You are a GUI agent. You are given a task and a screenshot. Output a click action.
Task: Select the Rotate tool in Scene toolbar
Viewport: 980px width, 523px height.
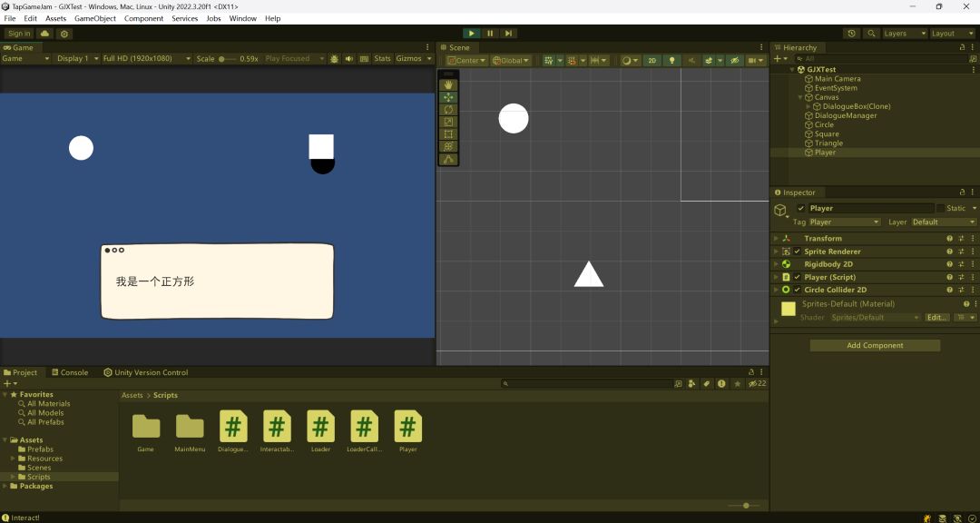pyautogui.click(x=448, y=109)
